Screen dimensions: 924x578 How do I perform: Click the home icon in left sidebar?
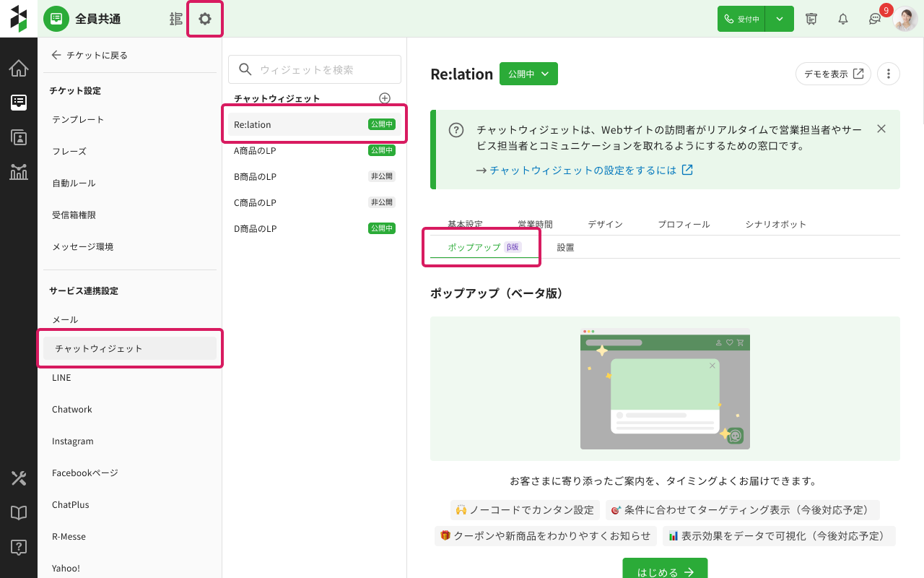[x=19, y=69]
